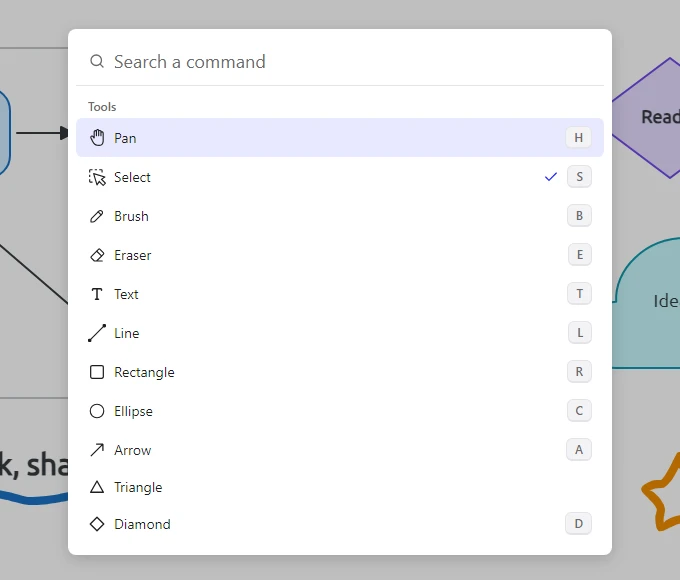Click the Tools section heading
This screenshot has height=580, width=680.
pos(102,107)
